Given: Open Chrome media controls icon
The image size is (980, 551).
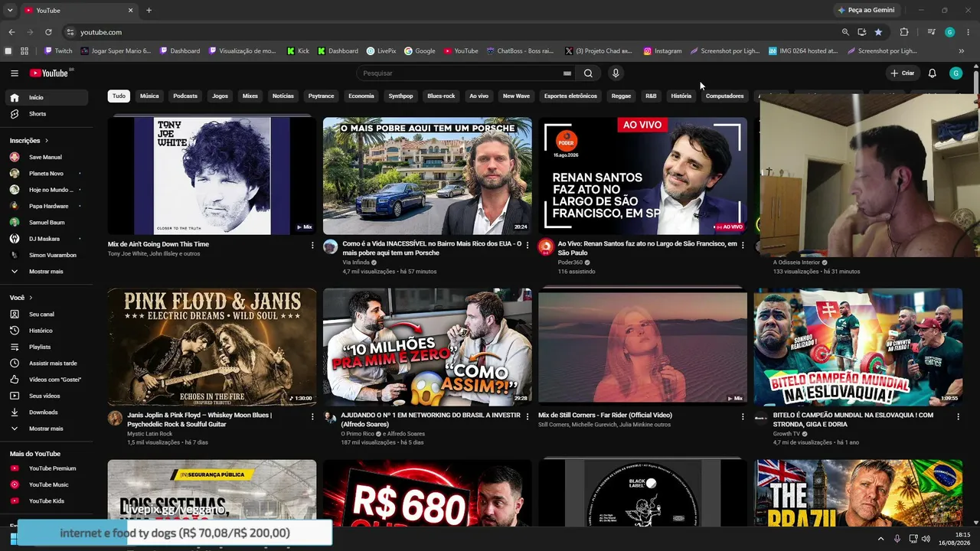Looking at the screenshot, I should tap(931, 32).
